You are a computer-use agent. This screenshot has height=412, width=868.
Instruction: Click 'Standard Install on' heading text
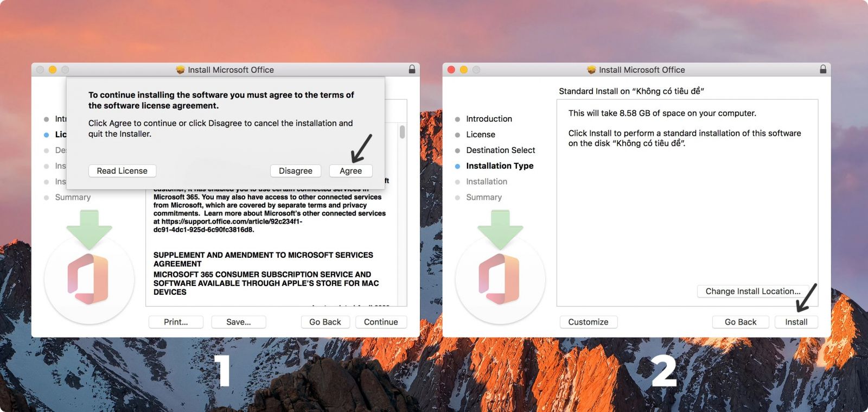coord(631,91)
